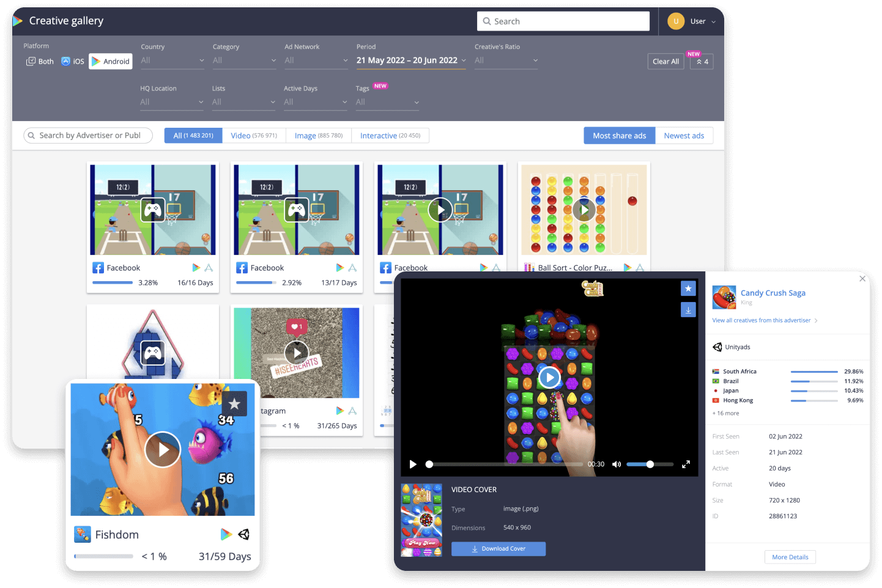
Task: Click the player bar play icon
Action: [x=413, y=465]
